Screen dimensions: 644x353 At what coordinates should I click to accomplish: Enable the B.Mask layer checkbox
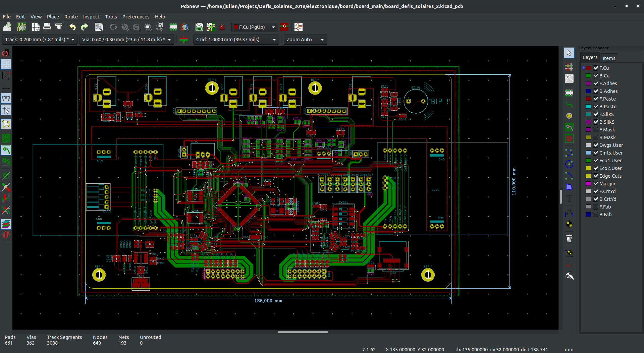pyautogui.click(x=596, y=137)
